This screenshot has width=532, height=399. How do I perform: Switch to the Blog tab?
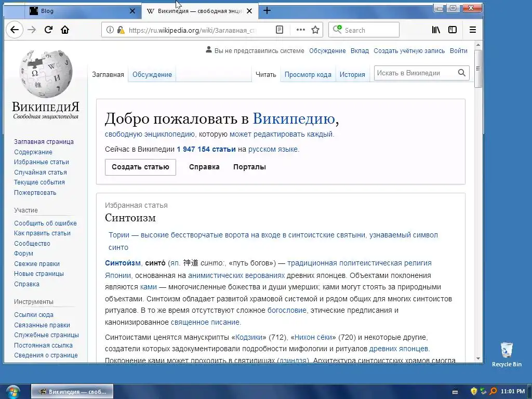click(x=83, y=11)
